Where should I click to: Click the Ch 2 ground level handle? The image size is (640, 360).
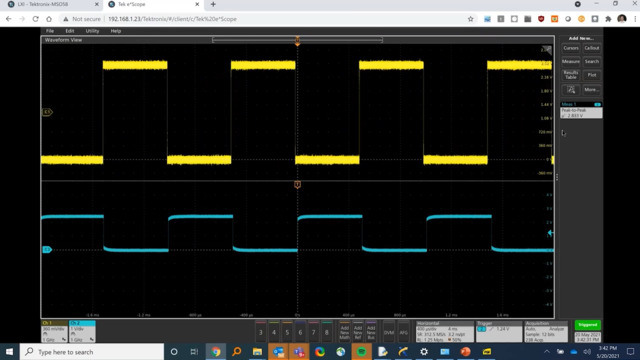click(x=47, y=249)
